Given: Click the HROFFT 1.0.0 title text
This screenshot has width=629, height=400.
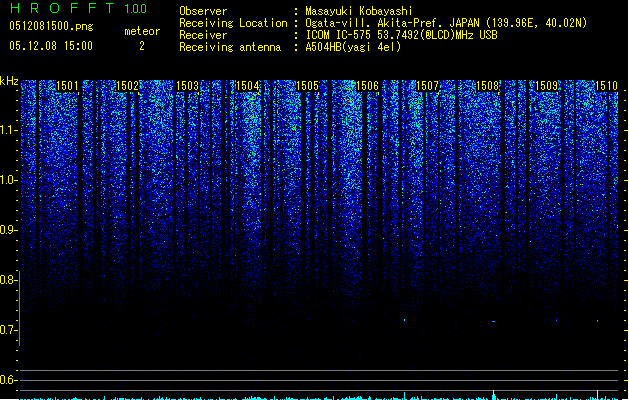Looking at the screenshot, I should (x=78, y=8).
